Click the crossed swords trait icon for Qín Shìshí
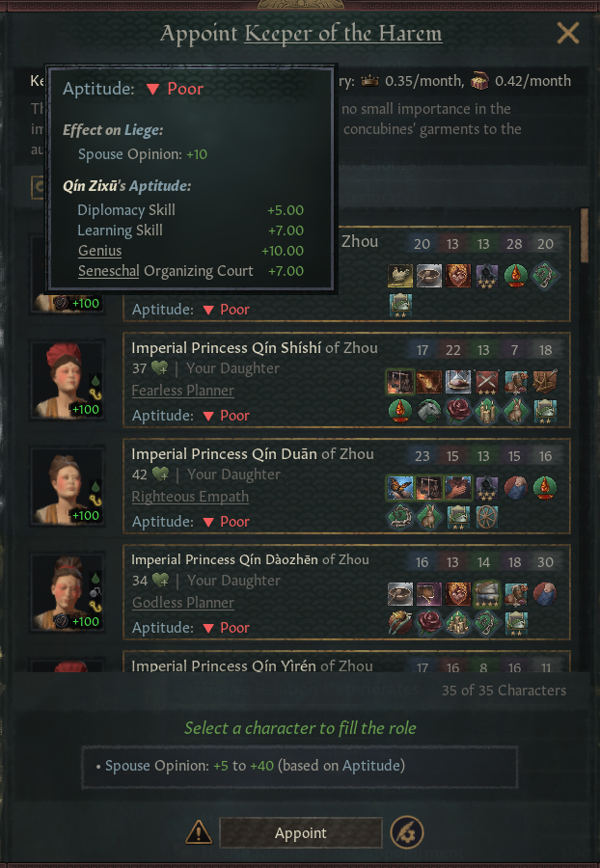The image size is (600, 868). 487,382
